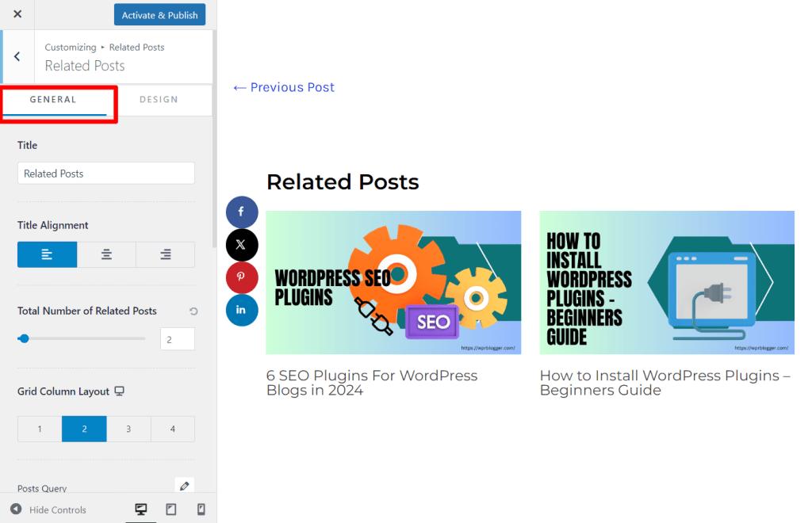812x523 pixels.
Task: Select 1 column grid layout
Action: coord(40,429)
